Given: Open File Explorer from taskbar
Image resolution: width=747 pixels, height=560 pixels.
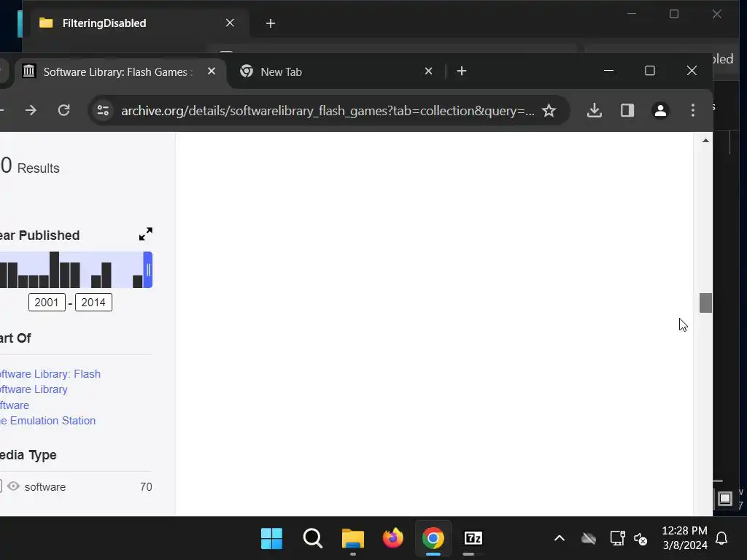Looking at the screenshot, I should [x=353, y=538].
